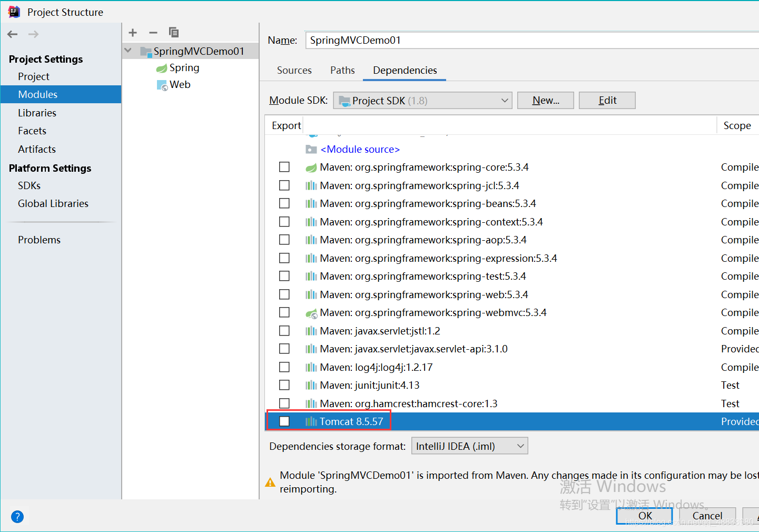
Task: Toggle export checkbox for Tomcat 8.5.57
Action: (x=284, y=421)
